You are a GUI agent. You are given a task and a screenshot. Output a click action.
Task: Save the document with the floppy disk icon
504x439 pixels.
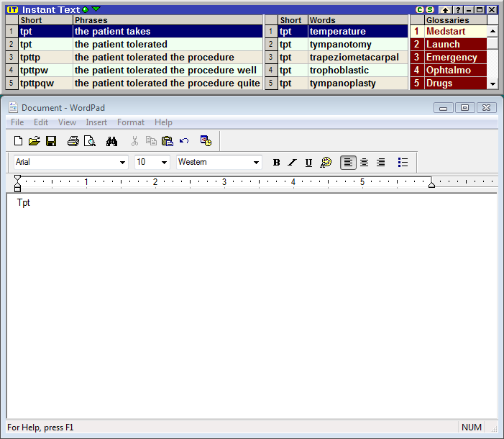click(51, 141)
